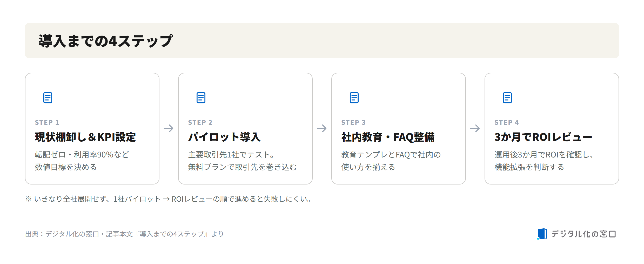Click the デジタル化の窓口 brand name text
Image resolution: width=644 pixels, height=264 pixels.
pyautogui.click(x=584, y=234)
